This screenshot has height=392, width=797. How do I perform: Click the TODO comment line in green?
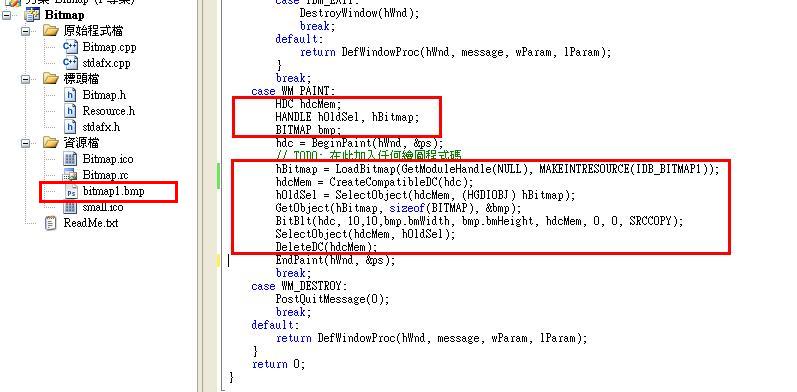369,156
